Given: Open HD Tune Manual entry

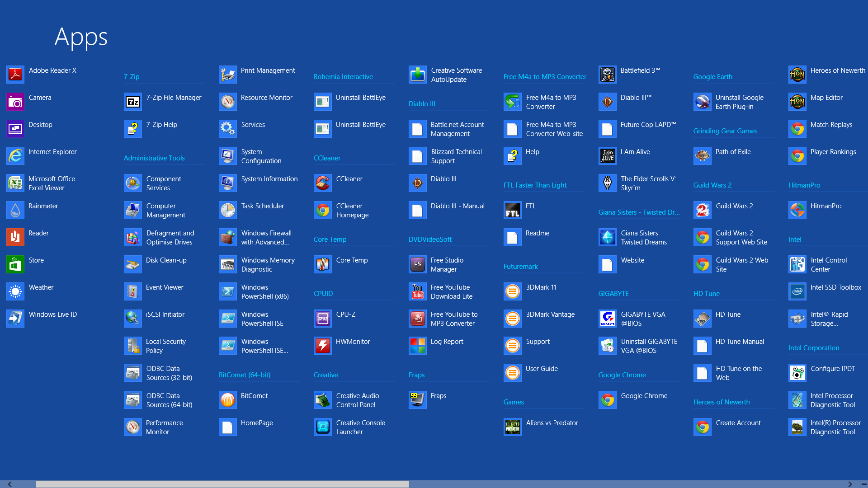Looking at the screenshot, I should point(729,346).
